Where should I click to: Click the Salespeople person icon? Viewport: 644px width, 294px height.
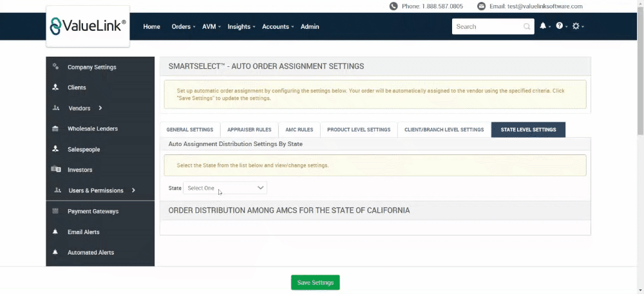(x=56, y=149)
